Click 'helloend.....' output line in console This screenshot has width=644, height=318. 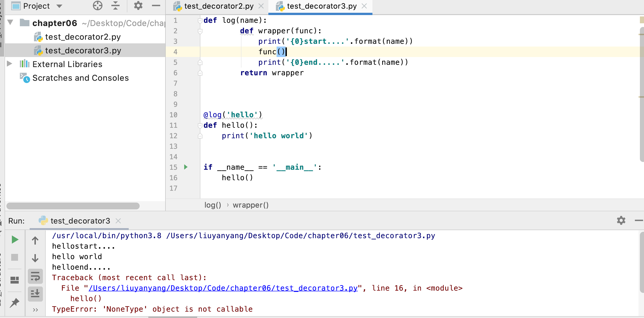(x=81, y=267)
